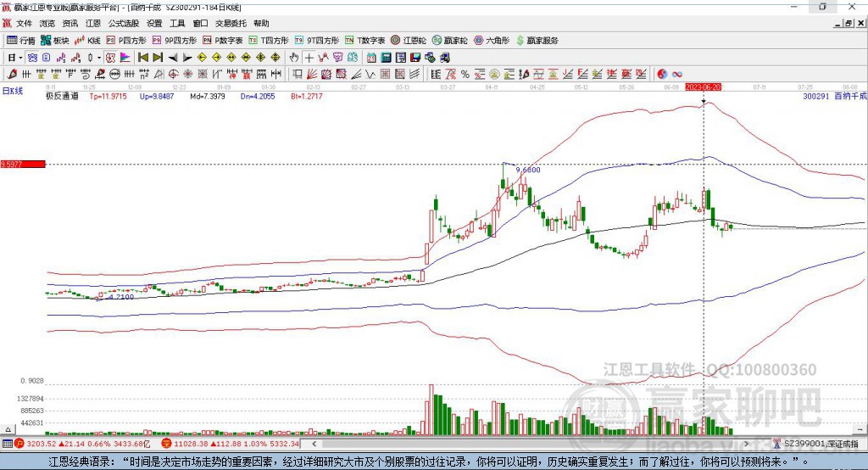Open the 交易委托 menu

[x=231, y=23]
